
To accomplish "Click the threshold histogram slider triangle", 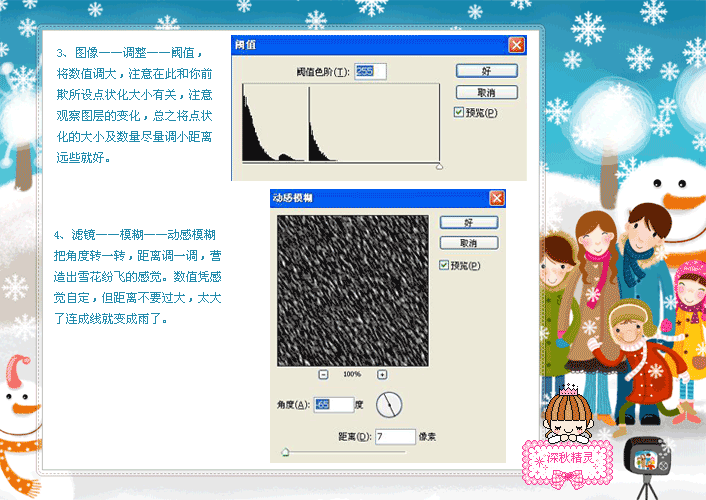I will click(x=439, y=166).
